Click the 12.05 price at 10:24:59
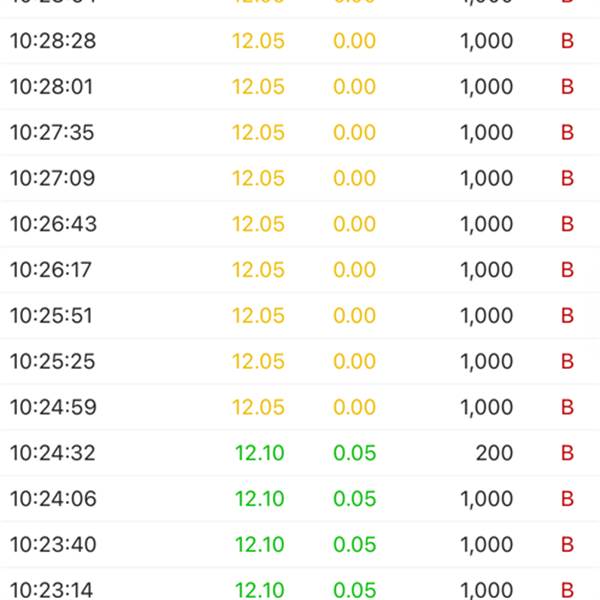Viewport: 600px width, 600px height. [x=258, y=407]
